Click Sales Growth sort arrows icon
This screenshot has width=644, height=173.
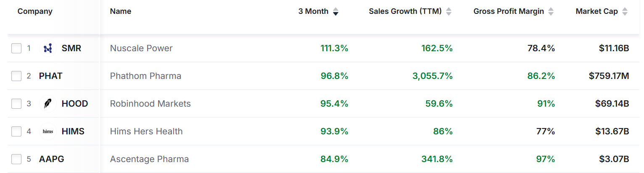pyautogui.click(x=449, y=12)
